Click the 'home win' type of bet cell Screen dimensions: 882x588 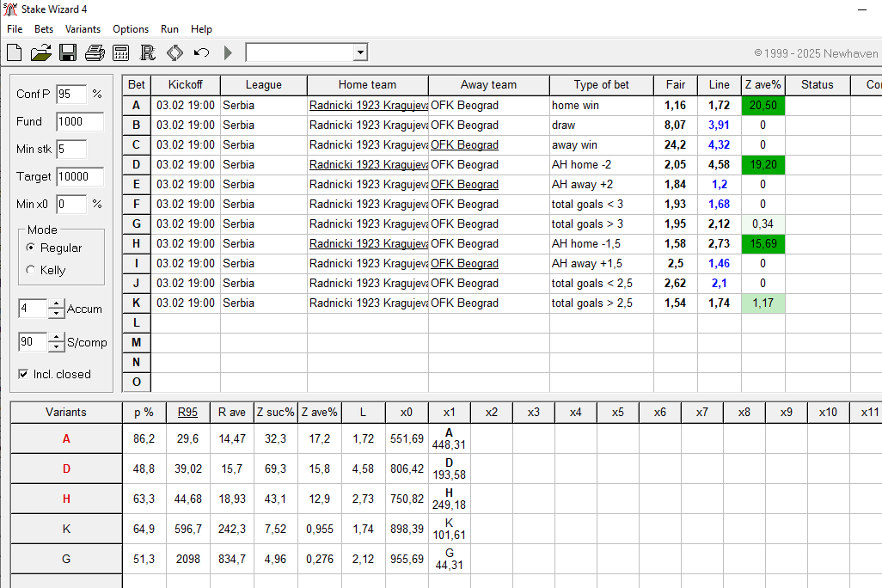click(601, 105)
